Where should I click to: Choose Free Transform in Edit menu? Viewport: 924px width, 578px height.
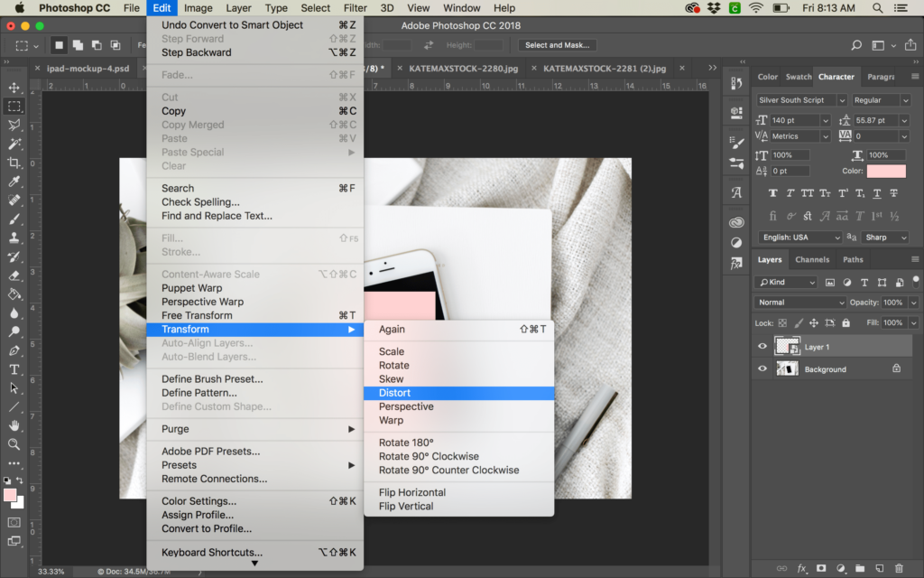pos(255,315)
